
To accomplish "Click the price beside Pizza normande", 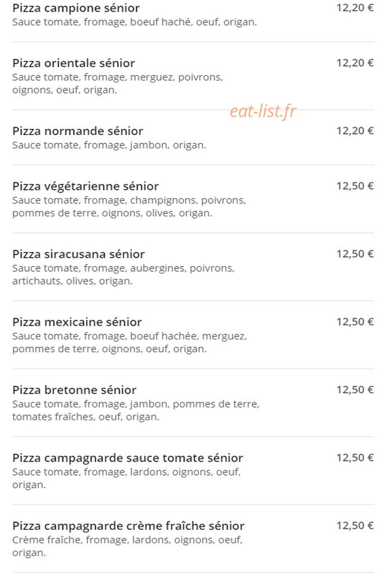I will click(354, 131).
